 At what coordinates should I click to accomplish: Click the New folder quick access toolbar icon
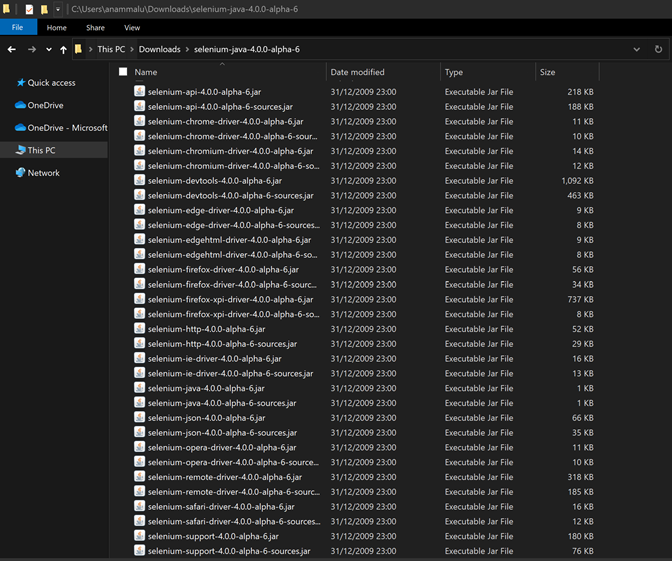pos(44,9)
